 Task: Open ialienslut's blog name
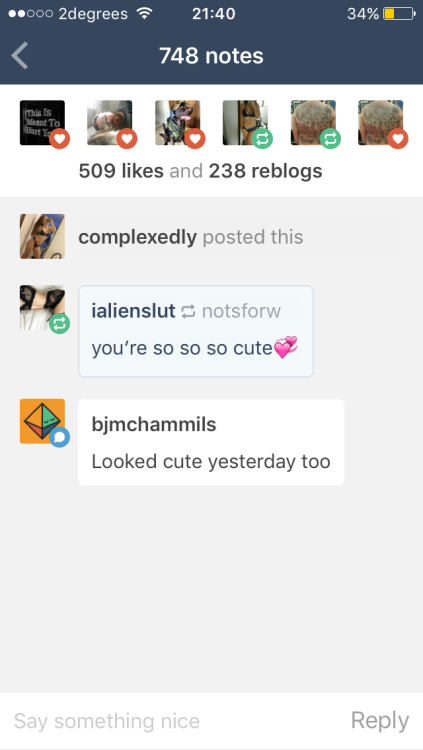click(134, 311)
